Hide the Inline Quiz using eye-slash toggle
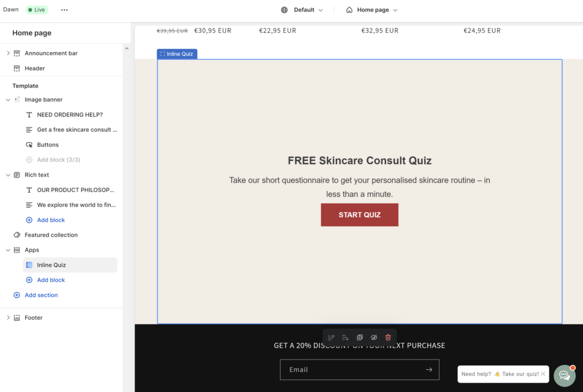Image resolution: width=583 pixels, height=392 pixels. 373,337
